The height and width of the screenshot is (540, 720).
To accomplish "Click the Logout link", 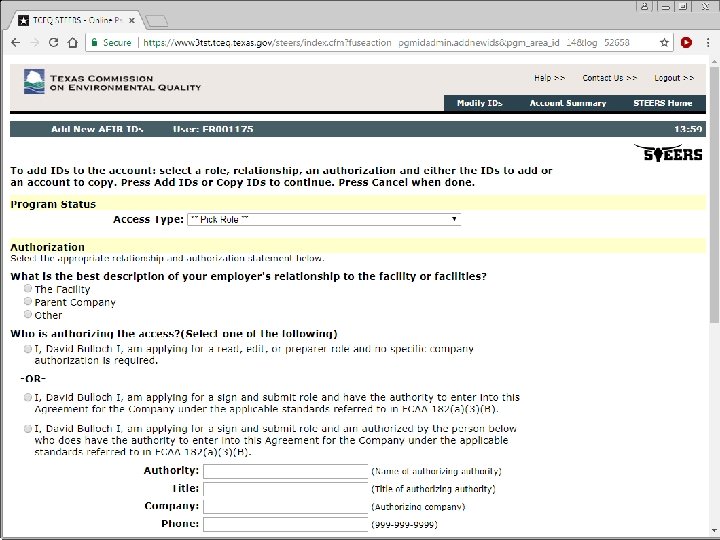I will coord(674,78).
